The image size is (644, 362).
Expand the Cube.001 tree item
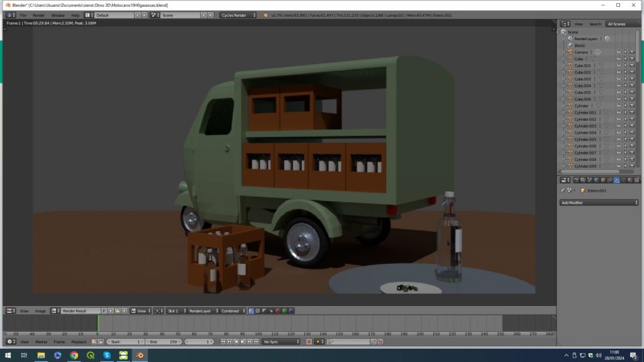tap(563, 66)
